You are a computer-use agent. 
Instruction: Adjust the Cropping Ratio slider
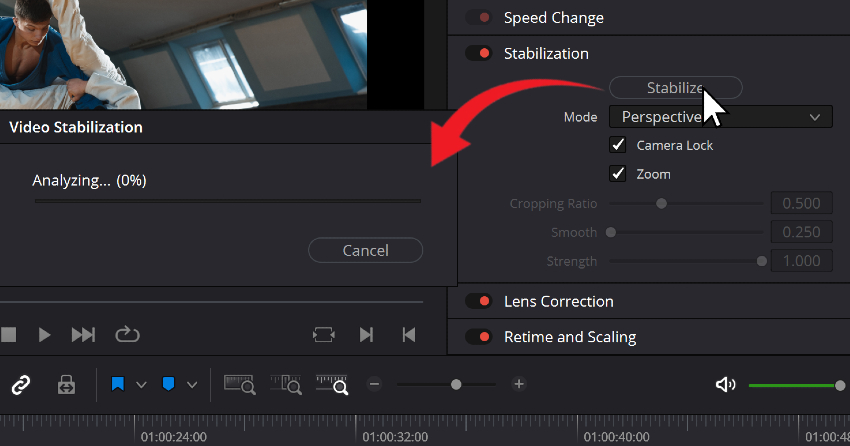661,204
